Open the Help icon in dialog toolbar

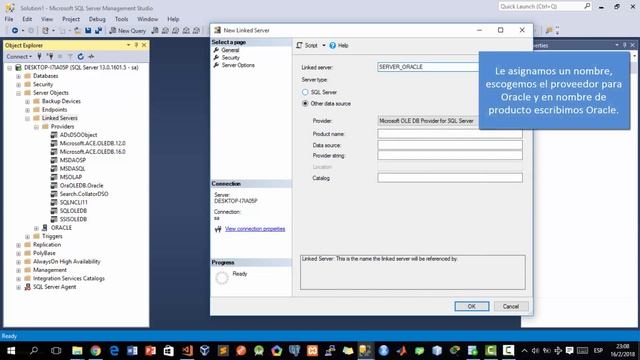pos(339,45)
